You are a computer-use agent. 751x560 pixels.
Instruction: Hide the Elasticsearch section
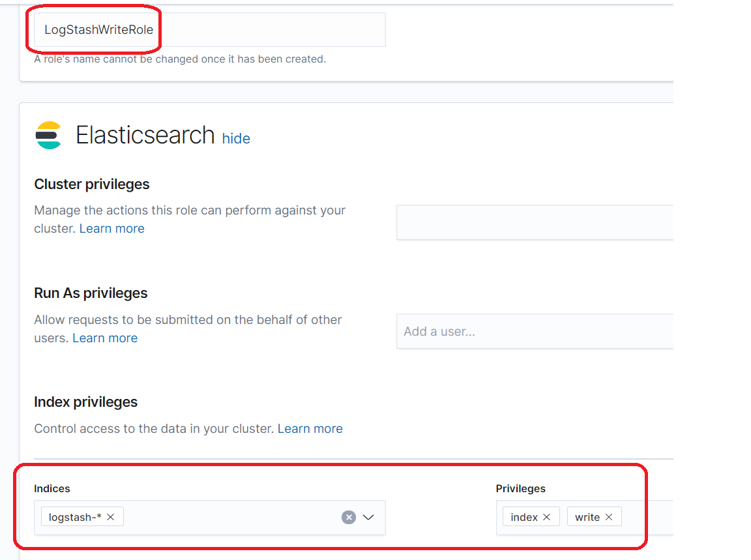coord(236,138)
